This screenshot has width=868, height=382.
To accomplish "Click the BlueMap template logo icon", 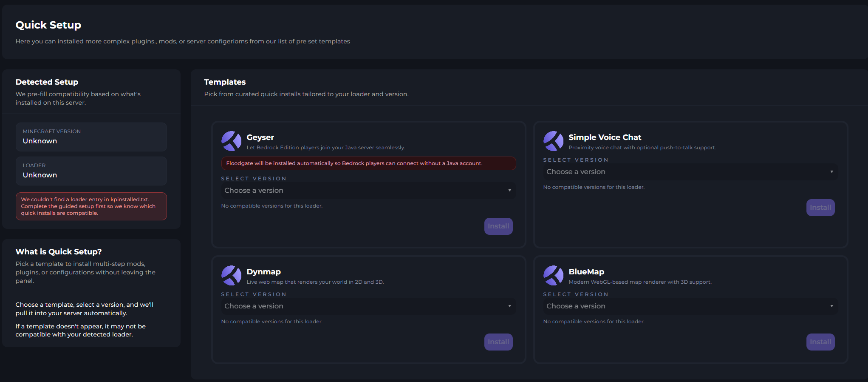I will pyautogui.click(x=553, y=276).
